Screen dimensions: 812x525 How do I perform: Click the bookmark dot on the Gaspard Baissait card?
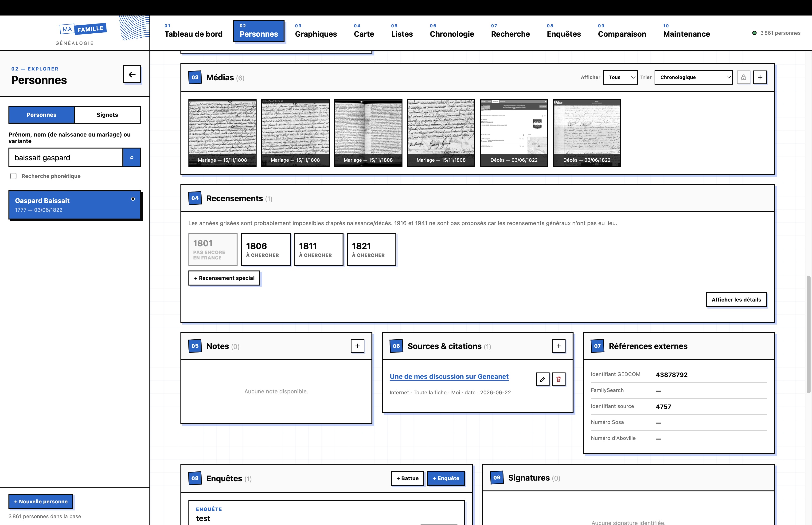[133, 199]
